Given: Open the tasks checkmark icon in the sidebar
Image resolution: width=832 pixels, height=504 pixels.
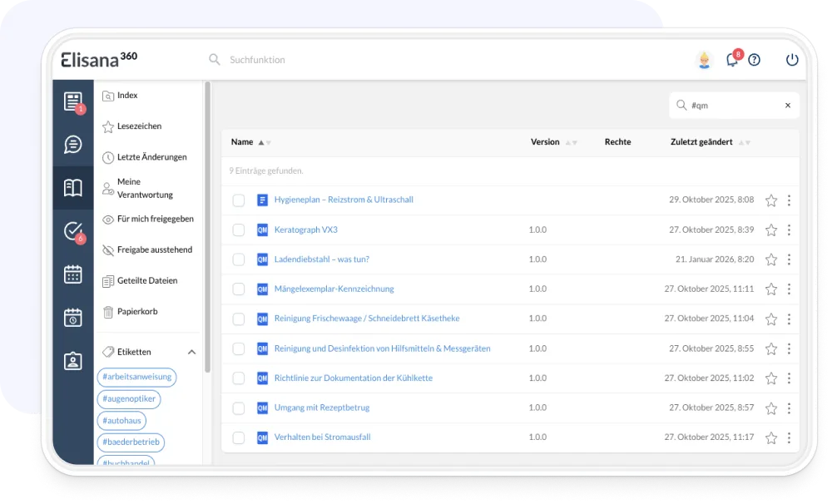Looking at the screenshot, I should (x=72, y=230).
